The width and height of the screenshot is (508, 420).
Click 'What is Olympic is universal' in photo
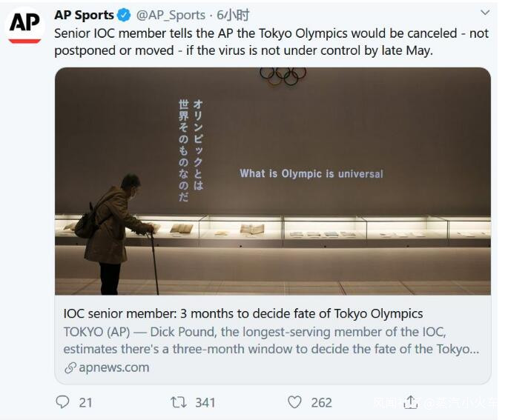click(311, 174)
